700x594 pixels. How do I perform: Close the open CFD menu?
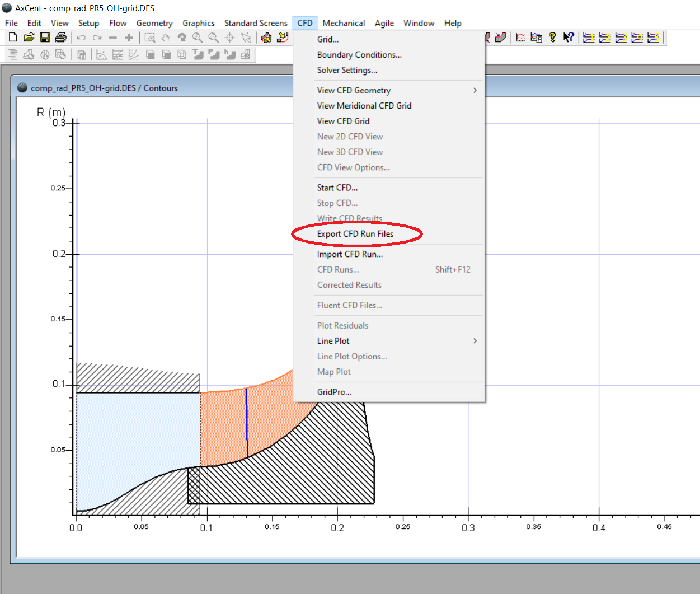click(305, 23)
